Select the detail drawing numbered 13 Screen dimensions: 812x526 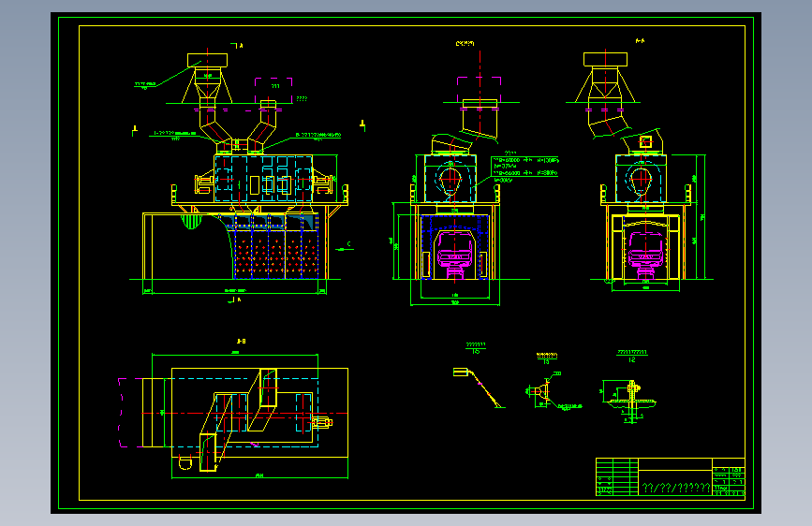[554, 391]
